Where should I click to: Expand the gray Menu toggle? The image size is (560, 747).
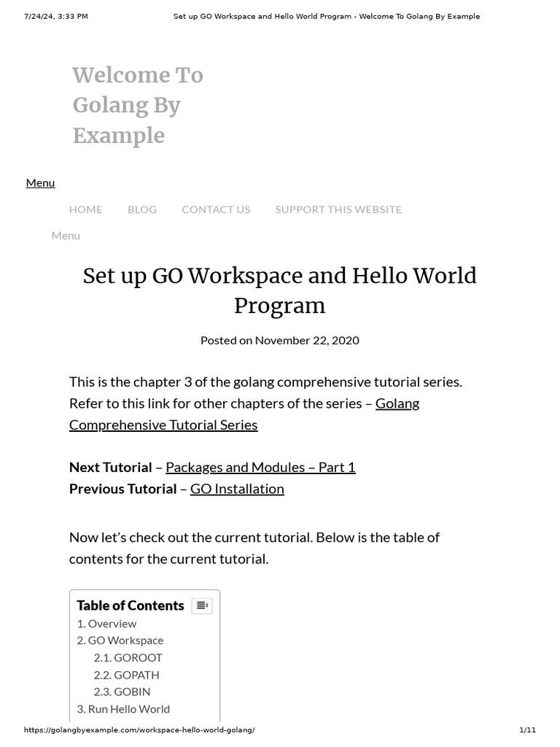[66, 235]
